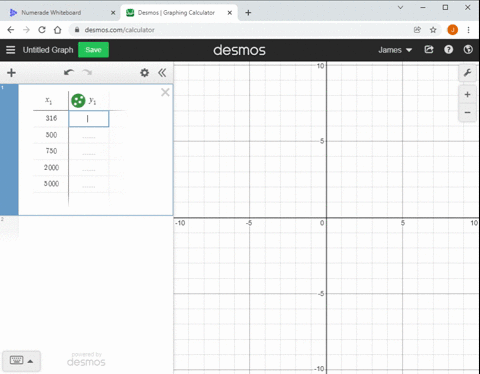Select the table cell containing 500
The width and height of the screenshot is (480, 374).
click(51, 135)
